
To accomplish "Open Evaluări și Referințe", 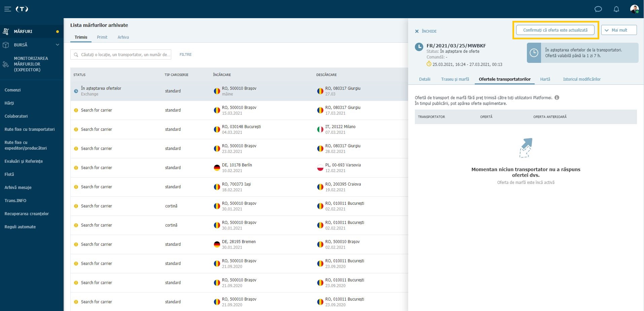I will point(24,161).
